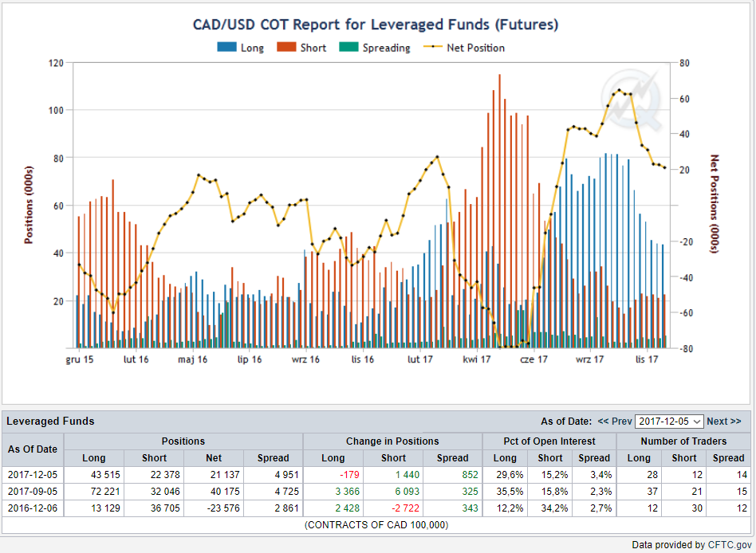
Task: Click the Long position value 72 221
Action: (105, 492)
